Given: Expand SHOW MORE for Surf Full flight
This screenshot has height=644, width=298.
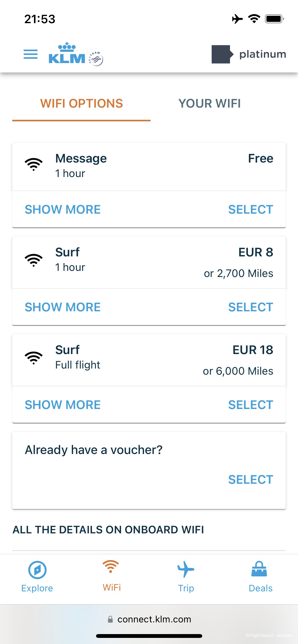Looking at the screenshot, I should point(63,405).
